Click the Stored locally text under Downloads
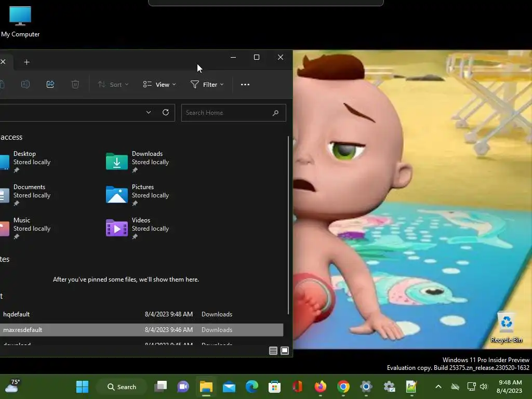 (150, 162)
